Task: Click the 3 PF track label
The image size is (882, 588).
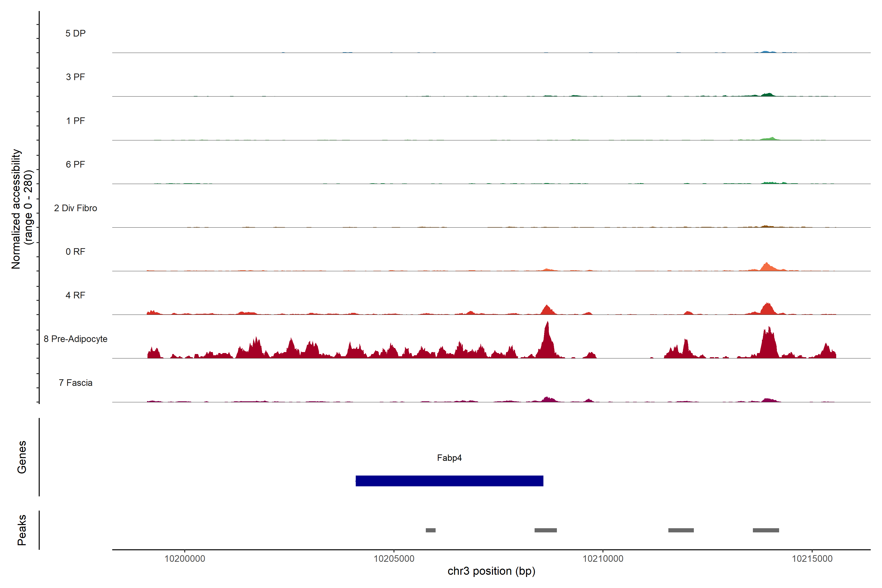Action: click(x=75, y=77)
